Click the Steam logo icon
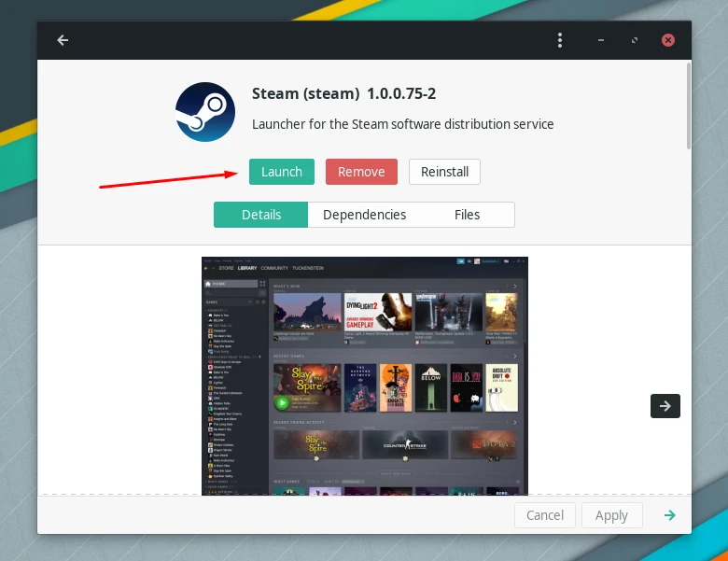The image size is (728, 561). [x=205, y=112]
